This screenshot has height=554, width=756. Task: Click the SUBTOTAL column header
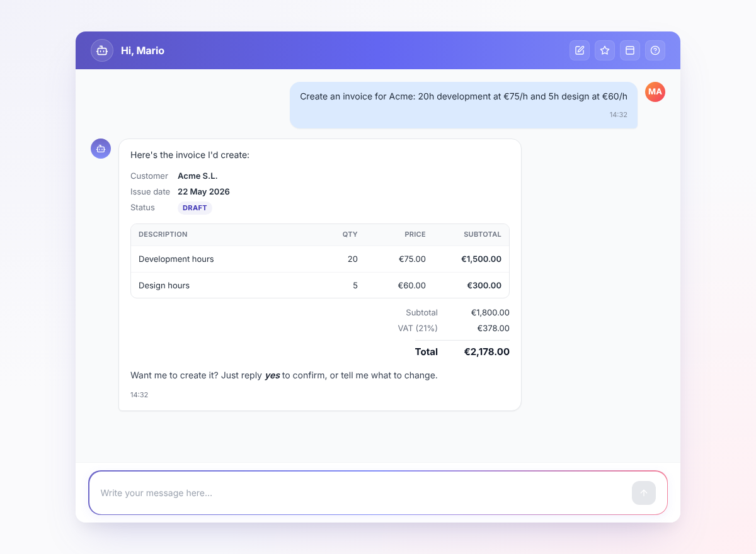click(x=483, y=234)
